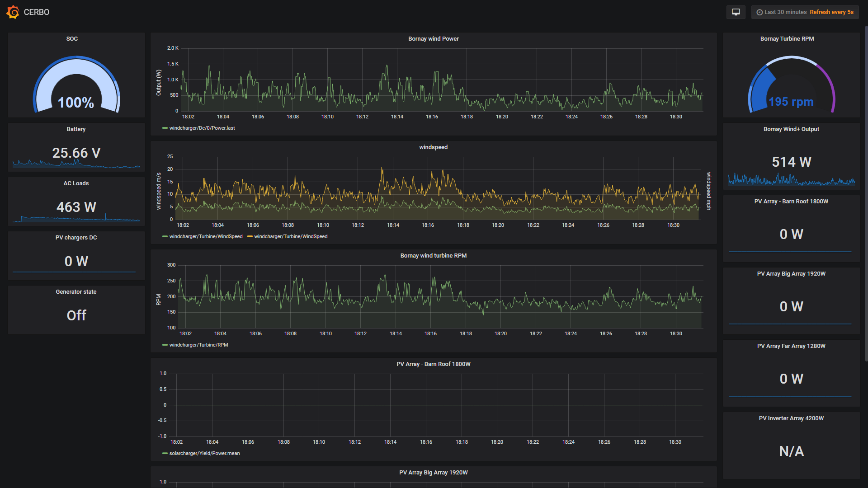
Task: Toggle solarcharger/Yield/Power.mean legend series
Action: pyautogui.click(x=204, y=454)
